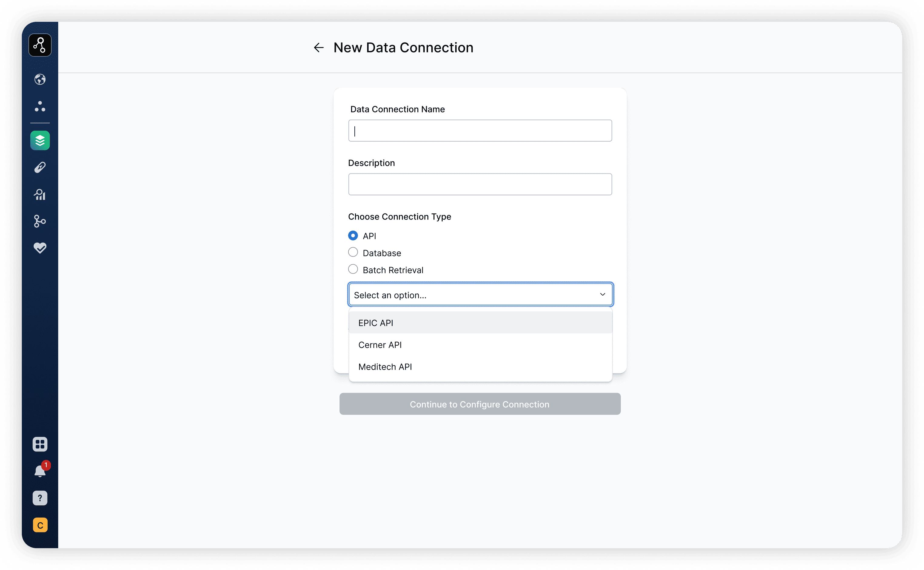Click Continue to Configure Connection button

(x=480, y=404)
